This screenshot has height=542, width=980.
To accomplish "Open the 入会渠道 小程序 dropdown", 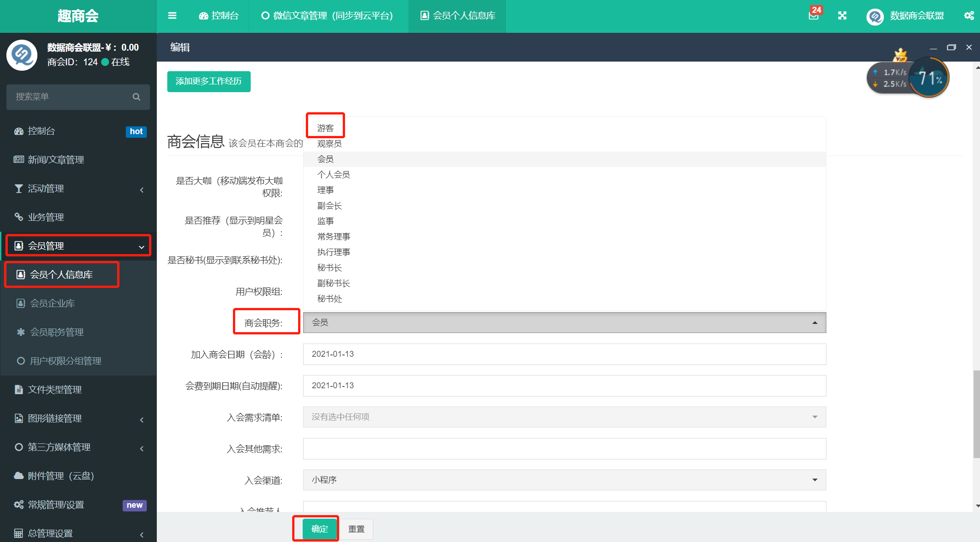I will tap(564, 480).
